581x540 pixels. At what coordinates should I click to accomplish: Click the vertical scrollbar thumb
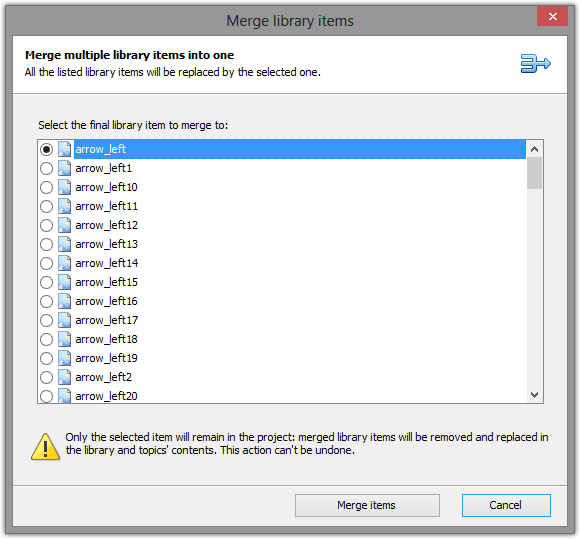[x=534, y=173]
